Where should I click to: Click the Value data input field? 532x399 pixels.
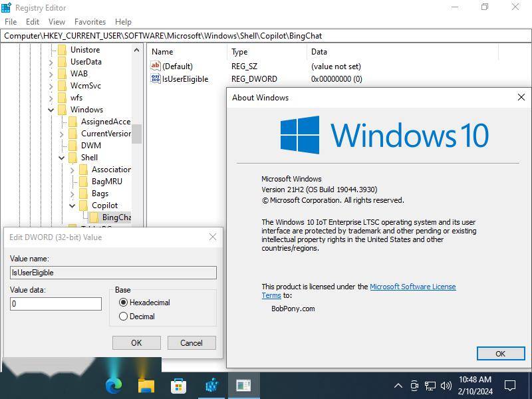(56, 304)
